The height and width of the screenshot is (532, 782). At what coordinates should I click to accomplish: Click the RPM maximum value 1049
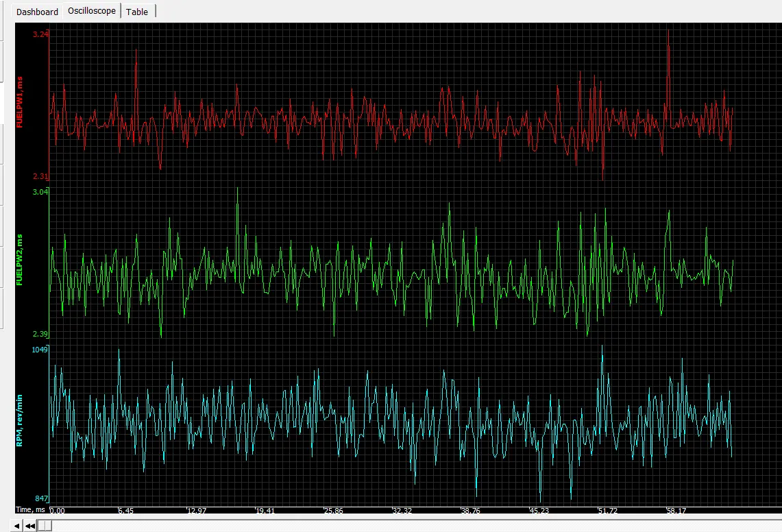click(40, 350)
